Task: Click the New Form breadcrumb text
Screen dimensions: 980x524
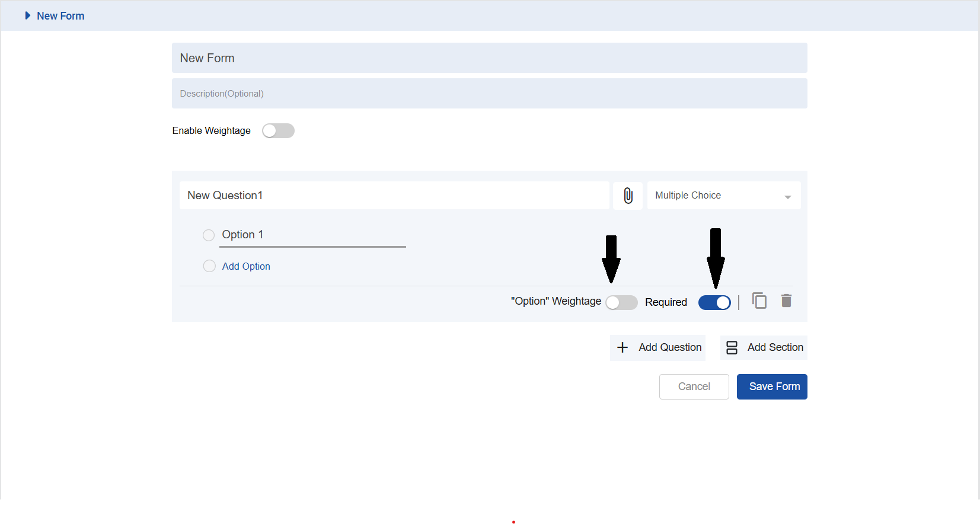Action: click(x=60, y=16)
